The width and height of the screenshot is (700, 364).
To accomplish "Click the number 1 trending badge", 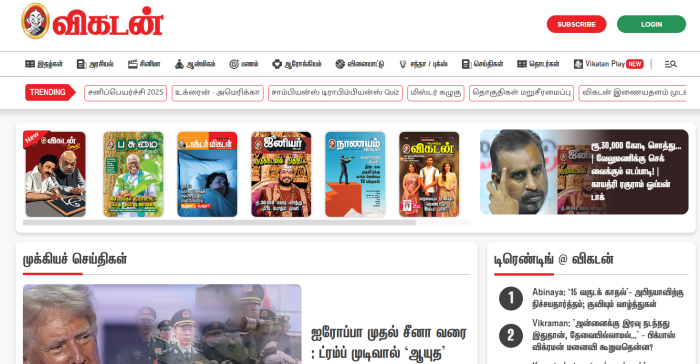I will [511, 298].
